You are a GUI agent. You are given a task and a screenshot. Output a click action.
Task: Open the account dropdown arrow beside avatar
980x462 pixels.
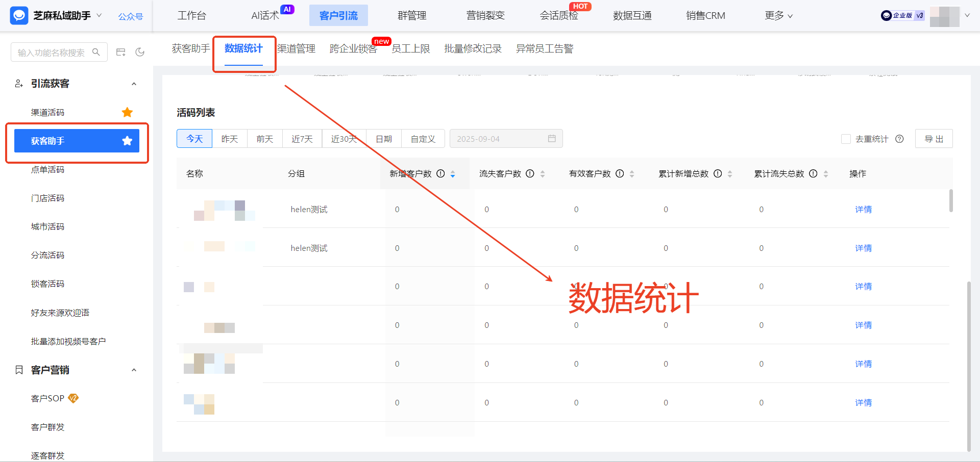[x=967, y=16]
